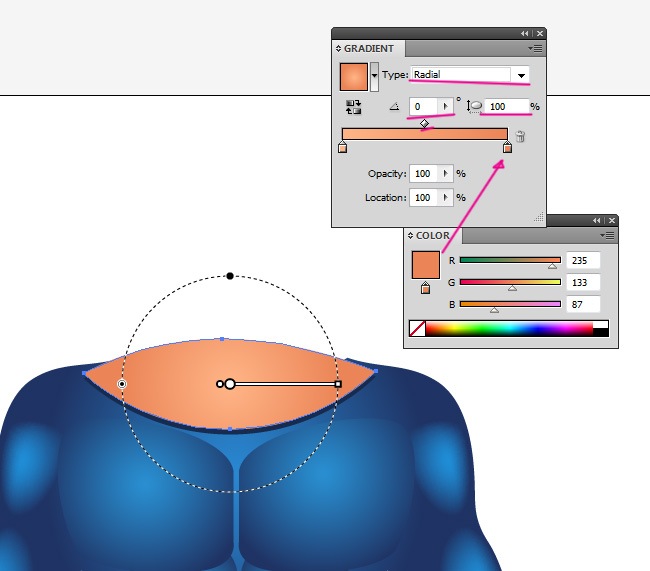Click the black swatch at spectrum end
The height and width of the screenshot is (571, 650).
point(601,332)
